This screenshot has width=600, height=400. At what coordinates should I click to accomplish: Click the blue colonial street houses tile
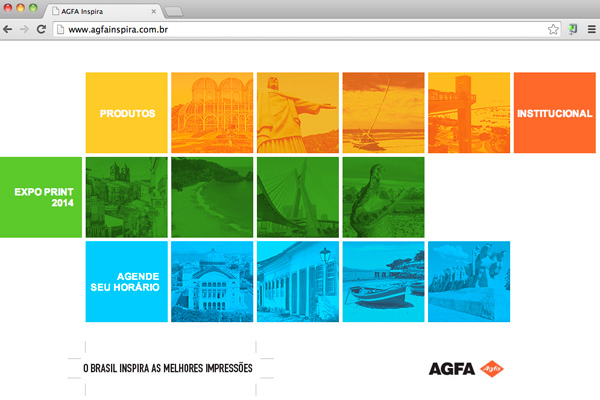298,281
